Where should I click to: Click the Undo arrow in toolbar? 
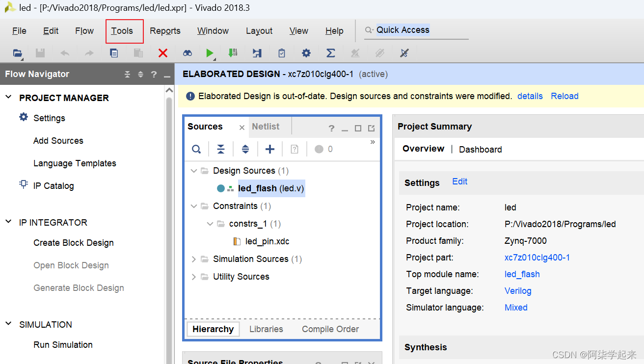tap(65, 53)
